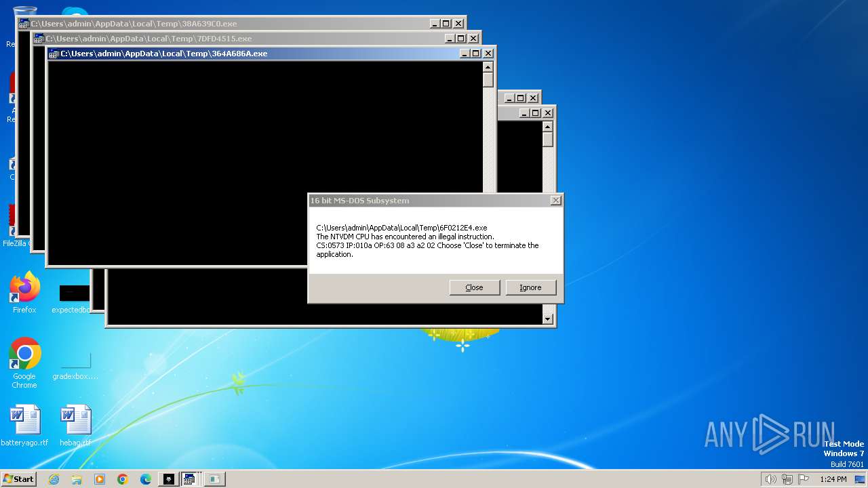The width and height of the screenshot is (868, 488).
Task: Close the 364A686A.exe console window
Action: pos(488,54)
